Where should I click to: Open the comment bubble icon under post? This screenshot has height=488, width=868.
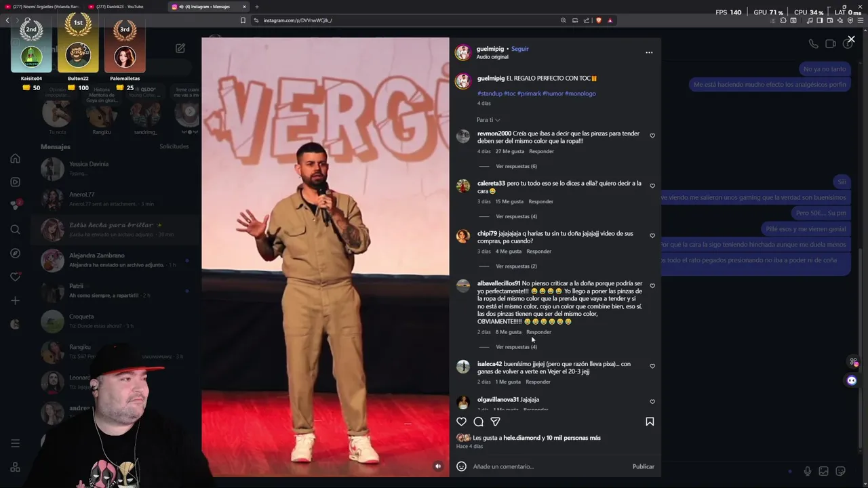click(x=478, y=422)
